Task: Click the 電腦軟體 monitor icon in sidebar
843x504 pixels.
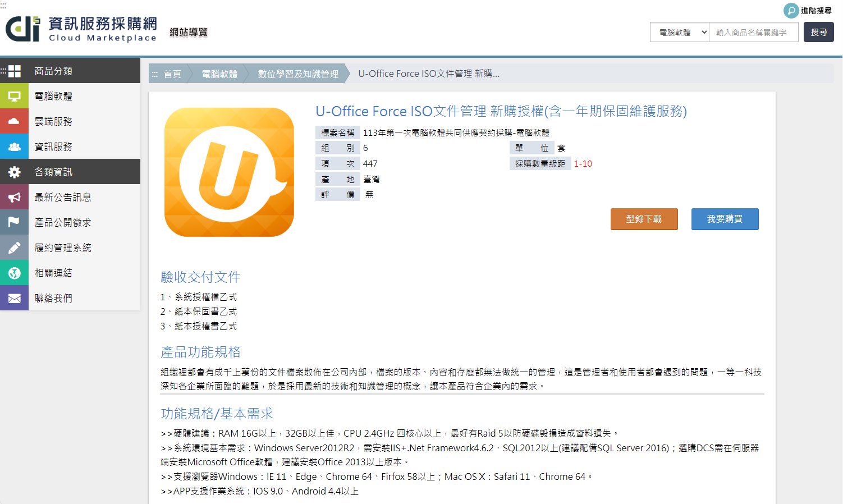Action: click(x=14, y=96)
